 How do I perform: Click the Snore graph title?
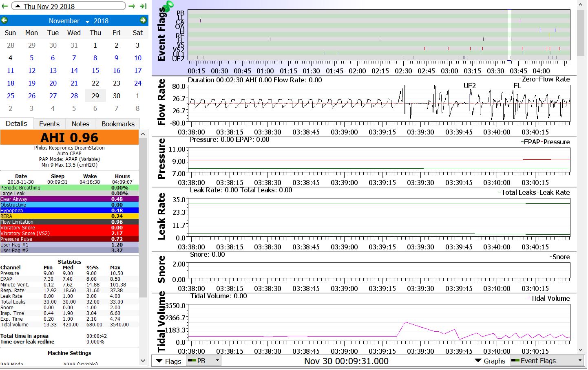[161, 269]
